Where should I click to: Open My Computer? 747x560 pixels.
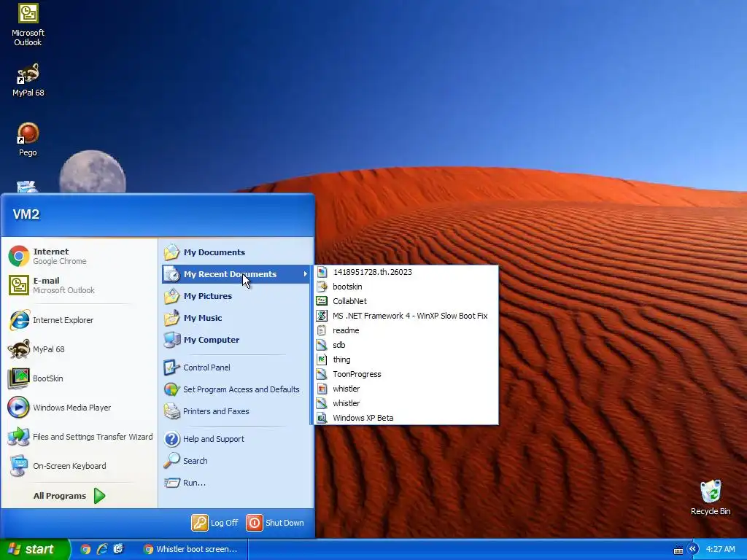[236, 340]
